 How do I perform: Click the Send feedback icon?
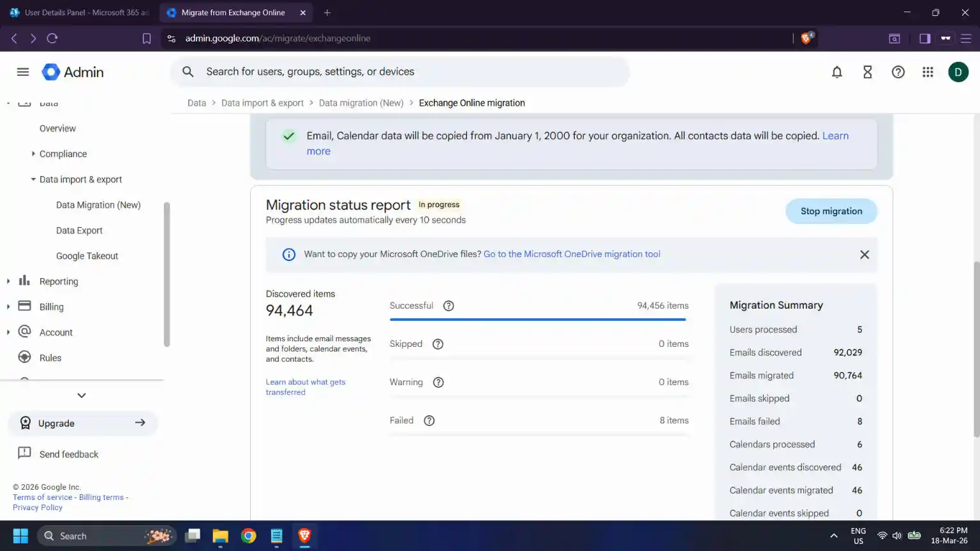pyautogui.click(x=24, y=453)
